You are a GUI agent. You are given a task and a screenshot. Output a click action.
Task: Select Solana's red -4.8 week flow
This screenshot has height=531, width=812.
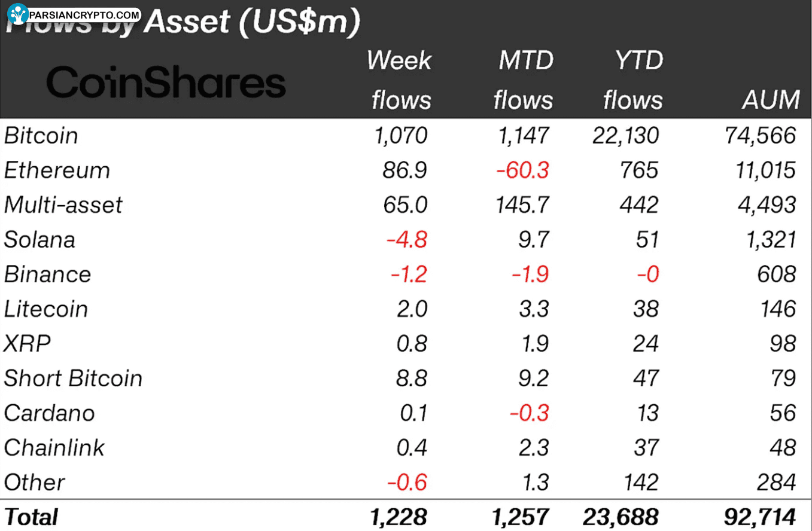(407, 240)
